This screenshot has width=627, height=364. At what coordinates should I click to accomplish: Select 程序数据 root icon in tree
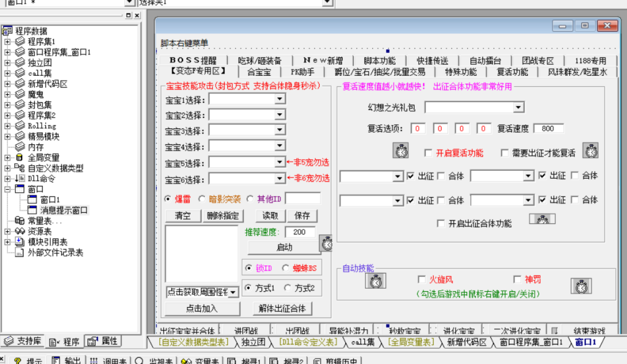7,31
